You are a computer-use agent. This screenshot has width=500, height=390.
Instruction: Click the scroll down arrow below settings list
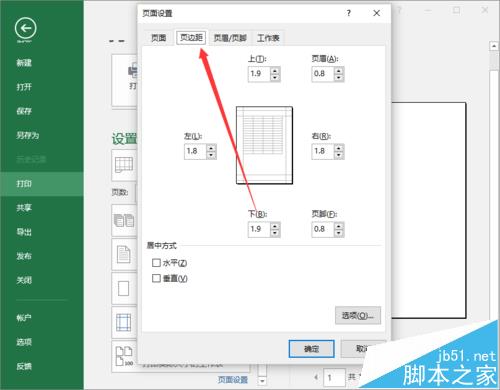point(262,380)
